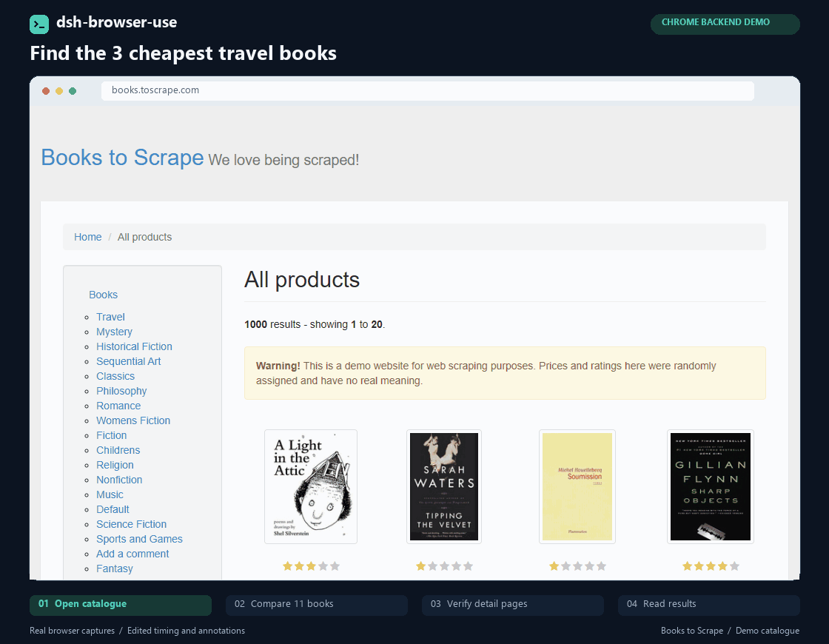Click the books.toscrape.com address bar
The height and width of the screenshot is (644, 829).
[427, 90]
